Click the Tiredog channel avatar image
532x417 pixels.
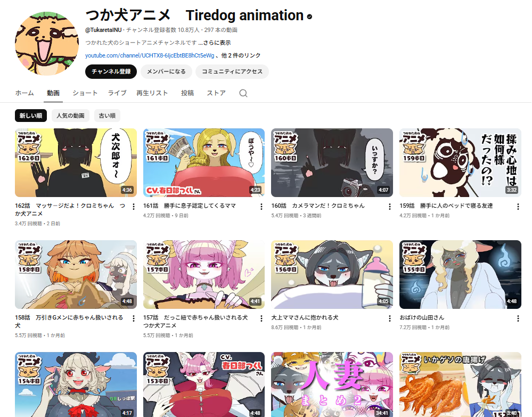(x=47, y=44)
